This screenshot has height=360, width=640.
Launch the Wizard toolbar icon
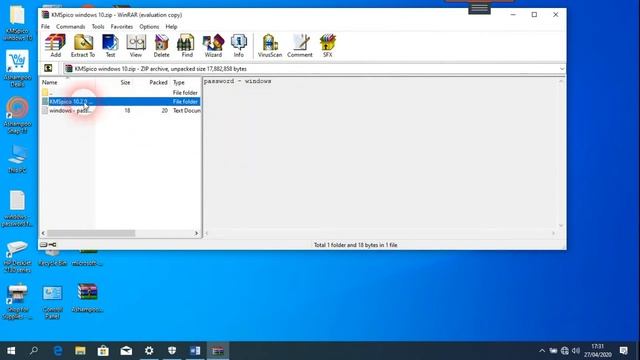coord(213,45)
